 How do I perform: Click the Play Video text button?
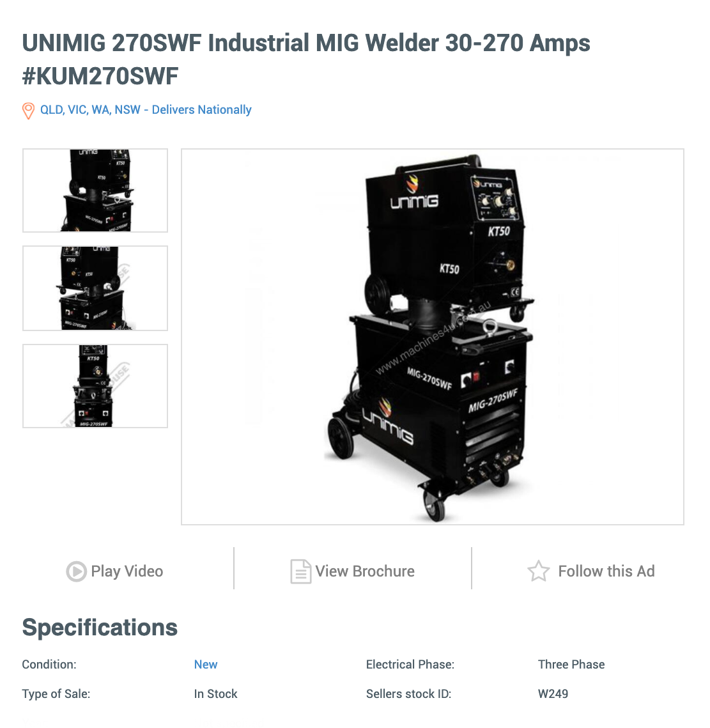(x=127, y=571)
